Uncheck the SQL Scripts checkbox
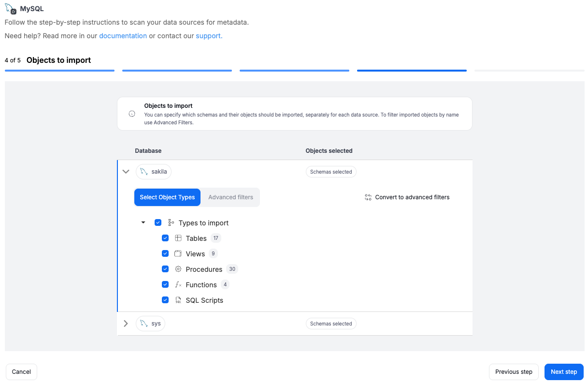The image size is (588, 384). [x=165, y=300]
